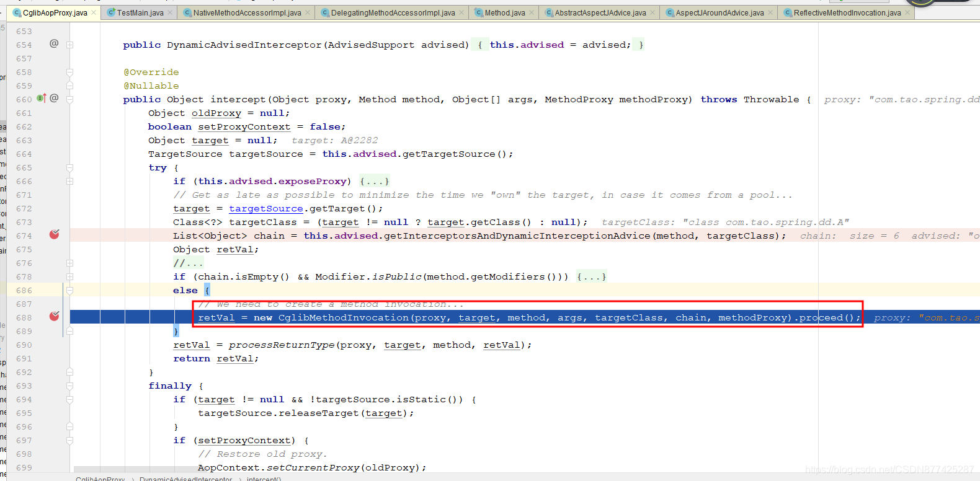This screenshot has width=980, height=481.
Task: Click the 'throws' keyword on line 660
Action: (x=719, y=99)
